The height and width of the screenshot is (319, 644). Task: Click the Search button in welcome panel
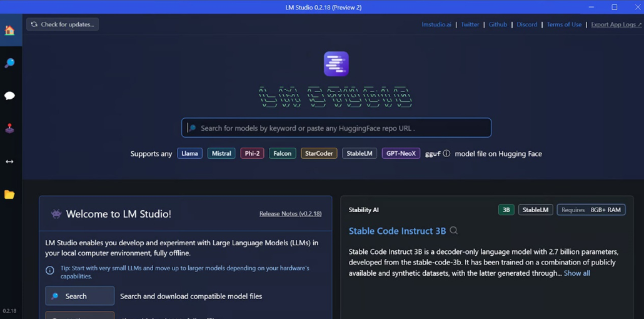click(x=79, y=296)
